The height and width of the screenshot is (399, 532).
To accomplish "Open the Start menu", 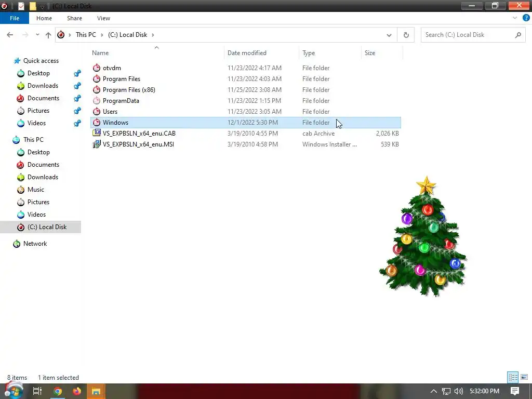I will 14,391.
